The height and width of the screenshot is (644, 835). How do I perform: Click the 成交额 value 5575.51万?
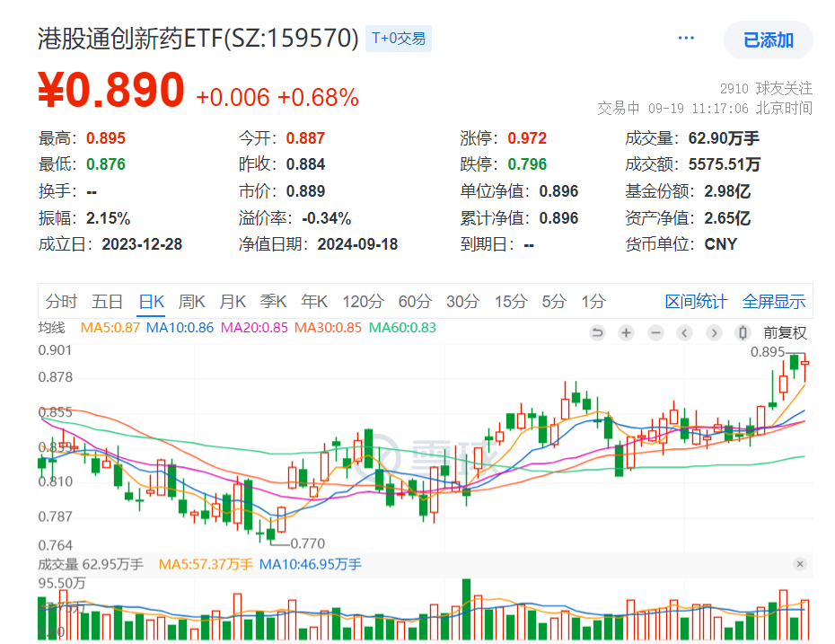click(x=725, y=164)
